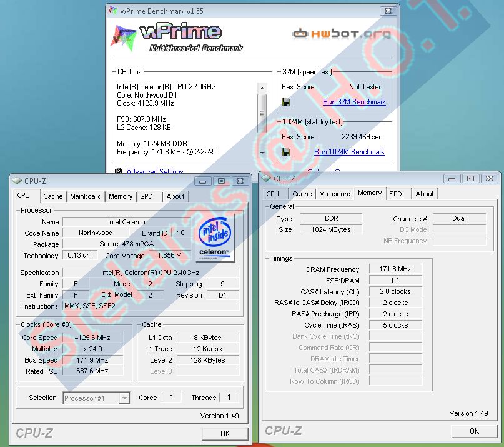Open About tab in left CPU-Z window
Screen dimensions: 504x447
pos(175,196)
